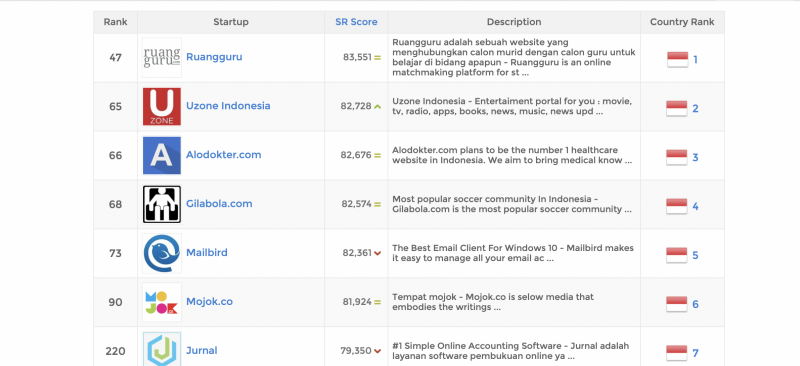Screen dimensions: 800x366
Task: Select the rank 66 cell
Action: click(x=115, y=155)
